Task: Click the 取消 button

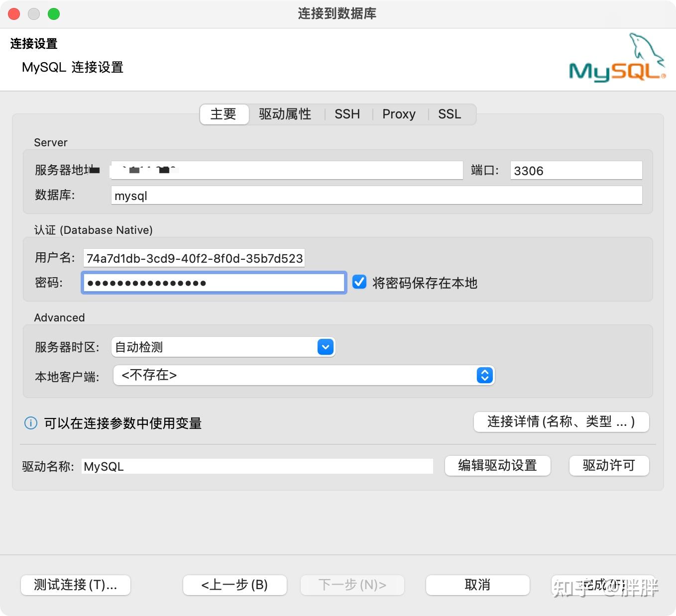Action: 476,585
